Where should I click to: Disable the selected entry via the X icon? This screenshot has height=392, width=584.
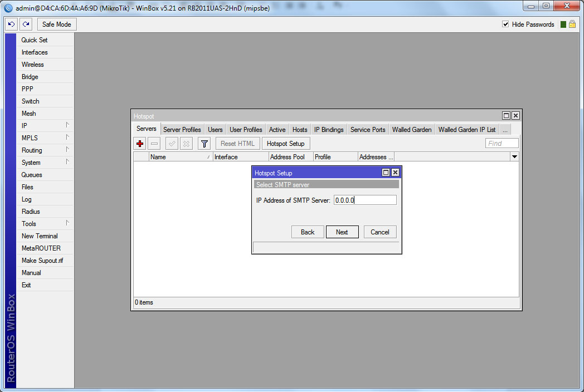coord(186,143)
